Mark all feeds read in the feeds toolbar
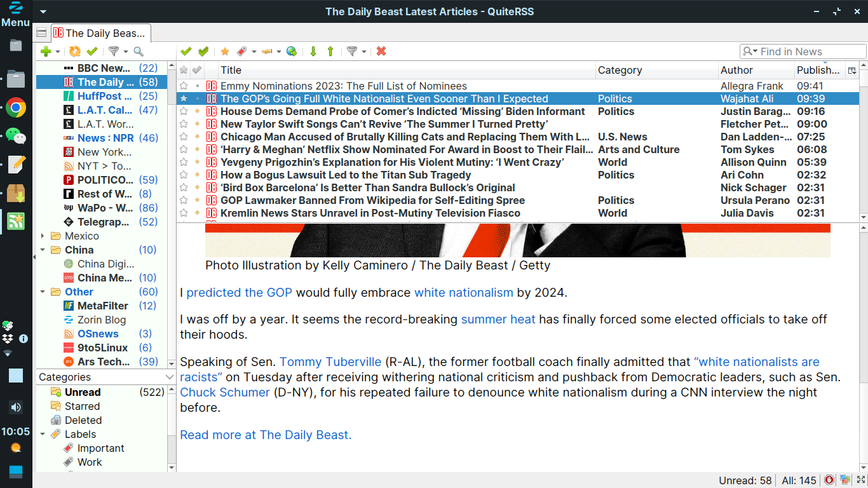This screenshot has height=488, width=868. coord(92,51)
